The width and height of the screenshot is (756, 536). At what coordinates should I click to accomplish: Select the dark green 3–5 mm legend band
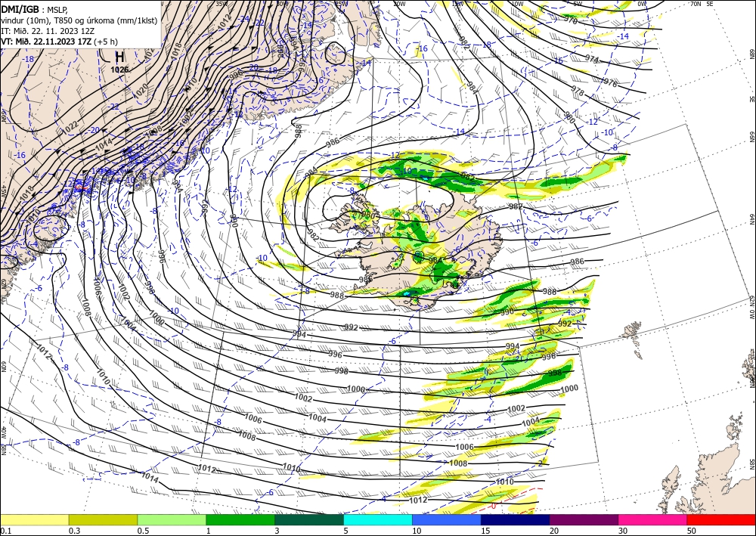(x=309, y=519)
